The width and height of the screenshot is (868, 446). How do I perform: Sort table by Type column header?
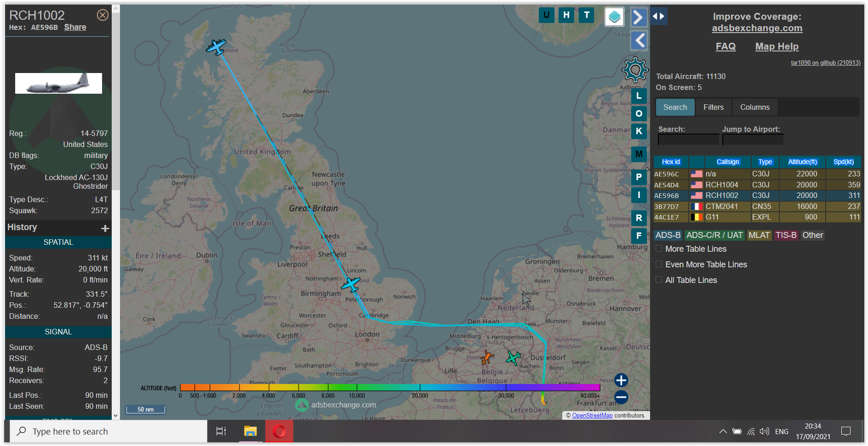[x=765, y=162]
